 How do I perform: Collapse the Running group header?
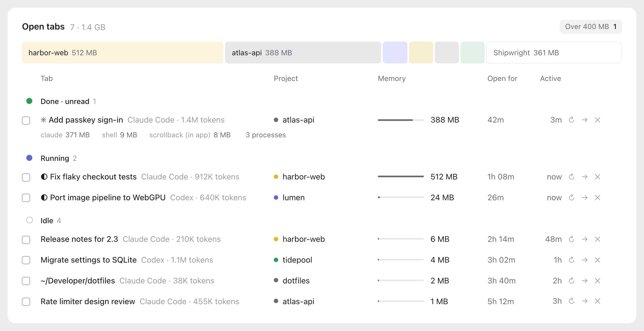51,158
